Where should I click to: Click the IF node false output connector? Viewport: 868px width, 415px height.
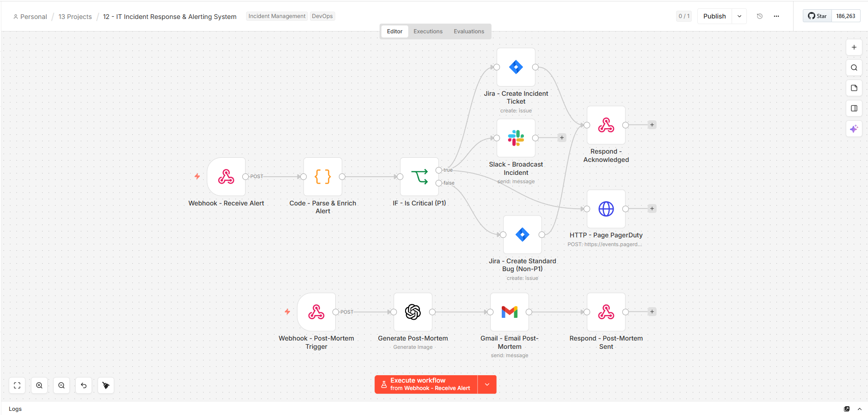tap(439, 183)
